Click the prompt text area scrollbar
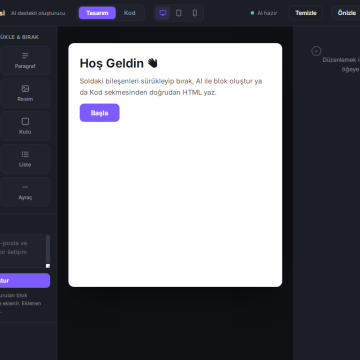The height and width of the screenshot is (360, 360). [48, 249]
